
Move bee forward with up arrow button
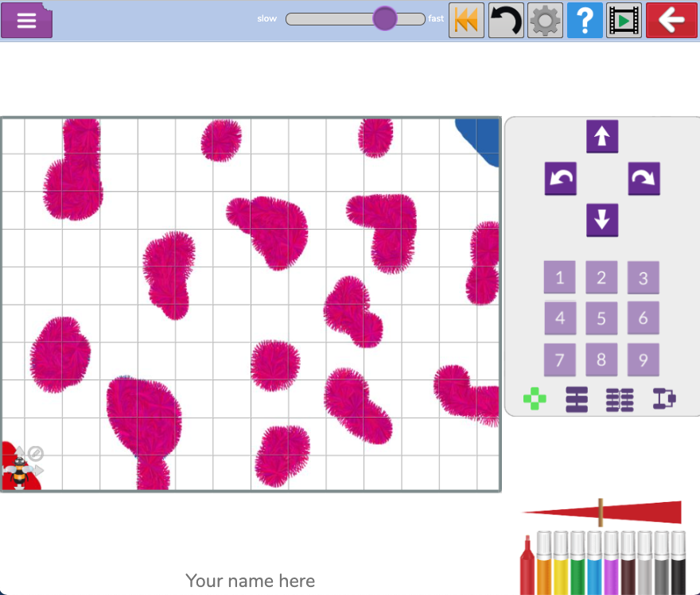(x=602, y=136)
